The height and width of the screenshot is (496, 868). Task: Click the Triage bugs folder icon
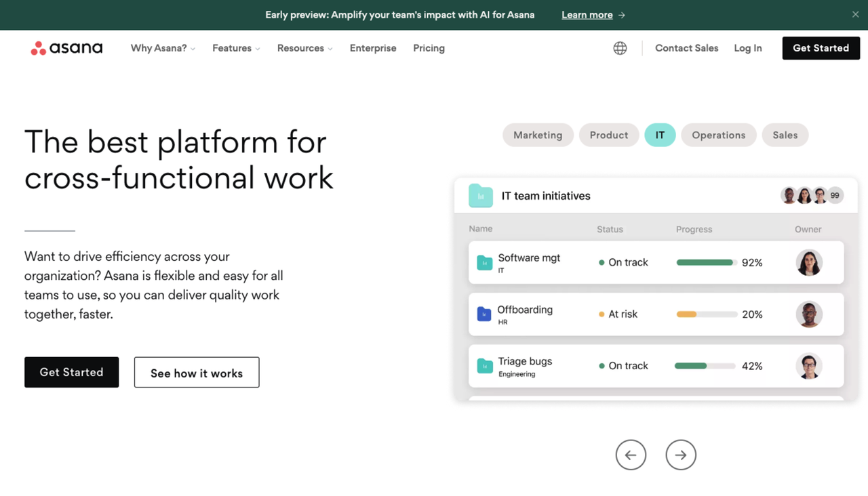pos(484,366)
